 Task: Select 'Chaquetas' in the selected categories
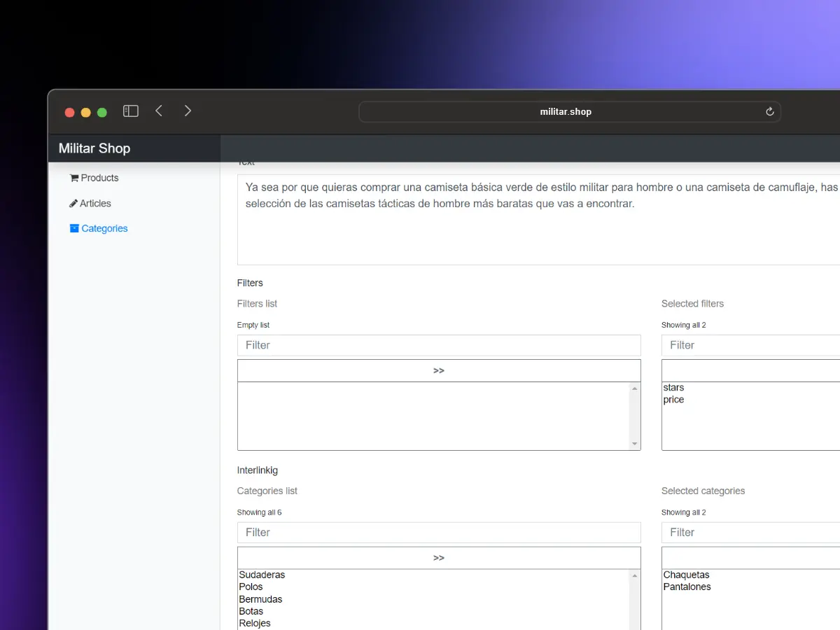click(687, 575)
